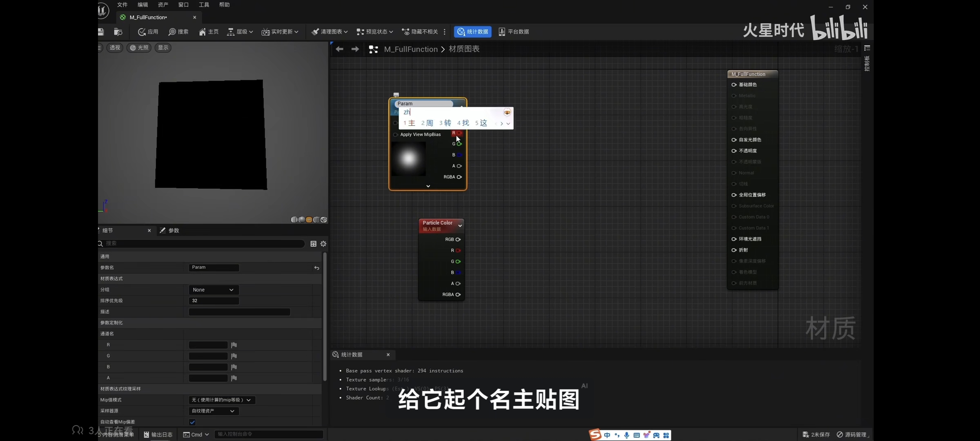Click the sort priority input field
980x441 pixels.
(214, 301)
